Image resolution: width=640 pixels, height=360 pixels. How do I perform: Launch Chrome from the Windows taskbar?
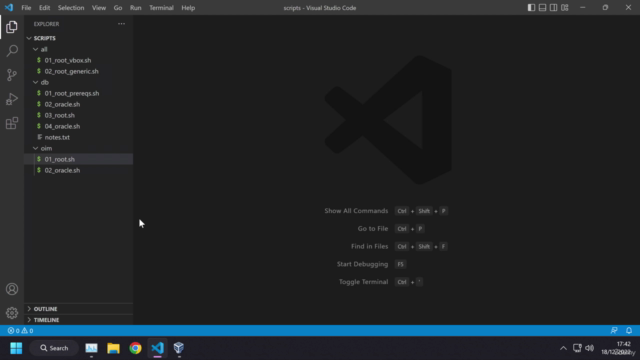coord(136,348)
